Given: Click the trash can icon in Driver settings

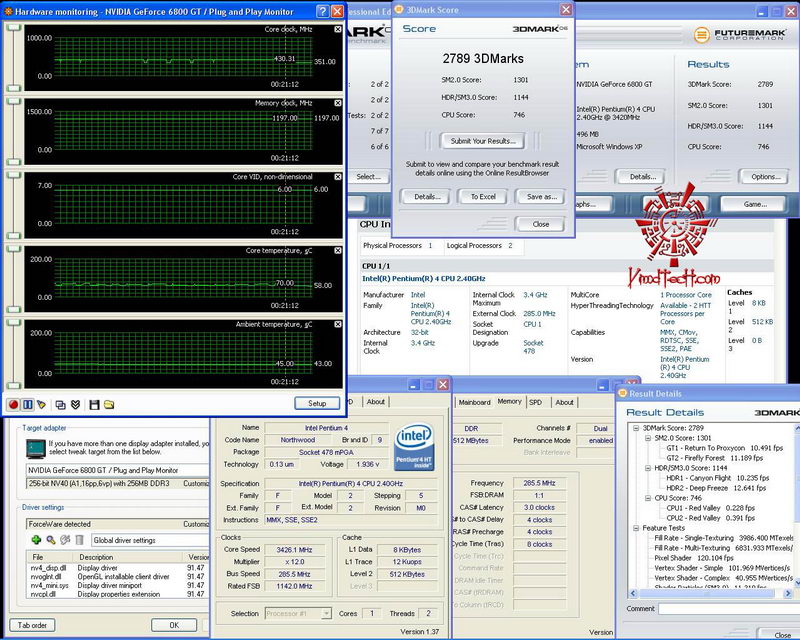Looking at the screenshot, I should click(x=79, y=539).
